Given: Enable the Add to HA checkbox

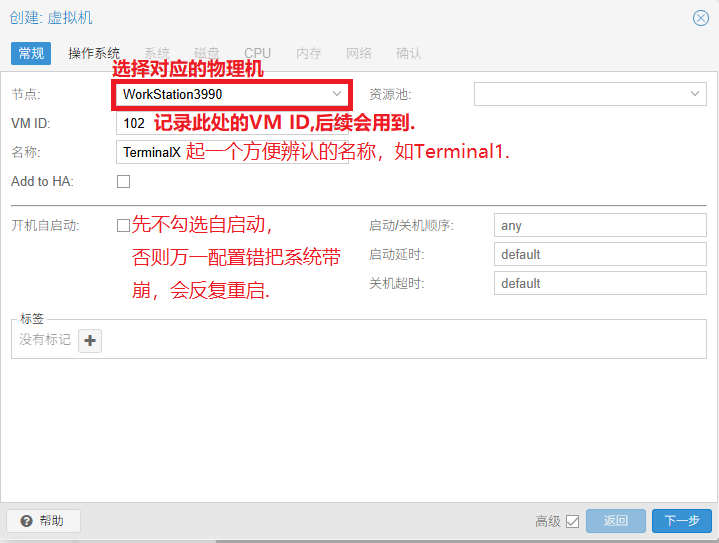Looking at the screenshot, I should coord(124,182).
